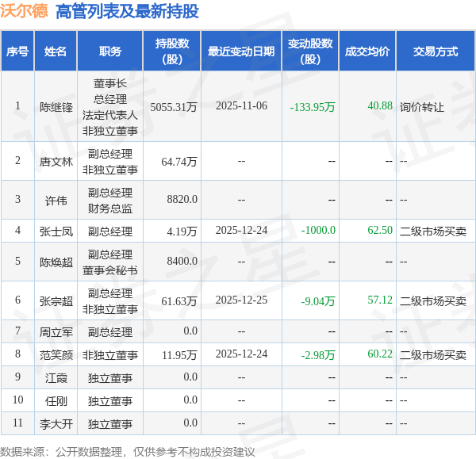This screenshot has width=476, height=459.
Task: Click 陈焕超's position 副总经理 董事会秘书
Action: click(x=110, y=262)
